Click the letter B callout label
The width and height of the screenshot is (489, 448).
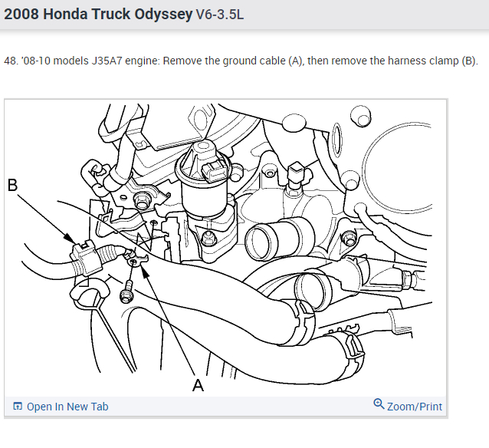coord(12,185)
